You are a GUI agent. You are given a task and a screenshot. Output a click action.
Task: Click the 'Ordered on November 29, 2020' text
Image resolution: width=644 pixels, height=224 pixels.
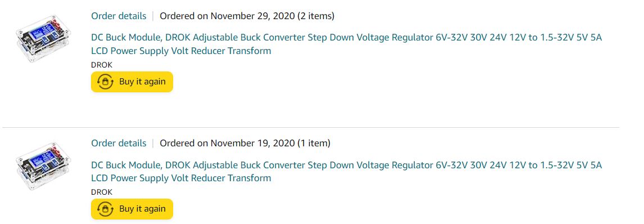pos(227,16)
